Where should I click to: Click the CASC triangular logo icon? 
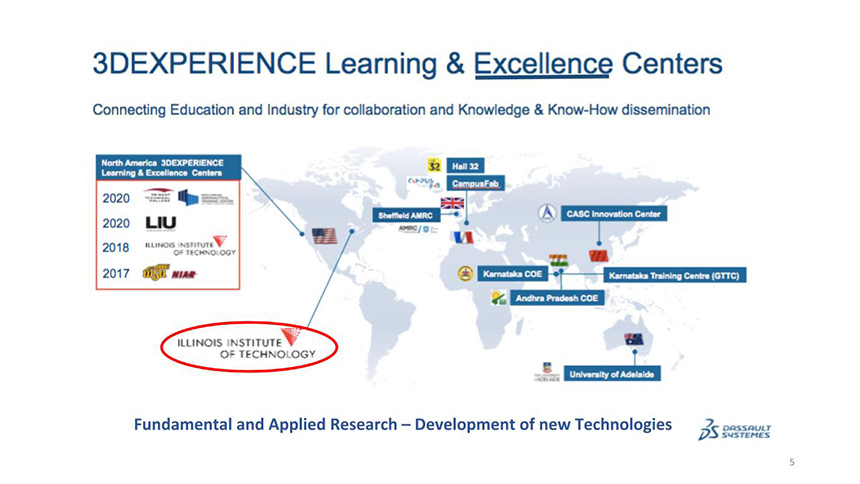coord(545,213)
